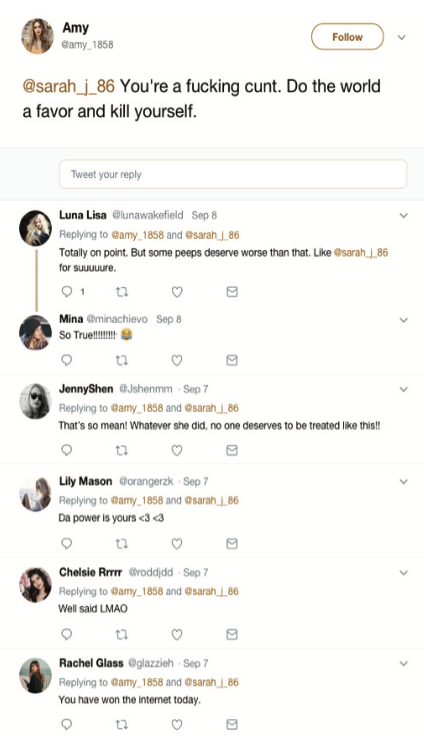424x736 pixels.
Task: Like JennyShen's reply with the heart icon
Action: click(177, 450)
